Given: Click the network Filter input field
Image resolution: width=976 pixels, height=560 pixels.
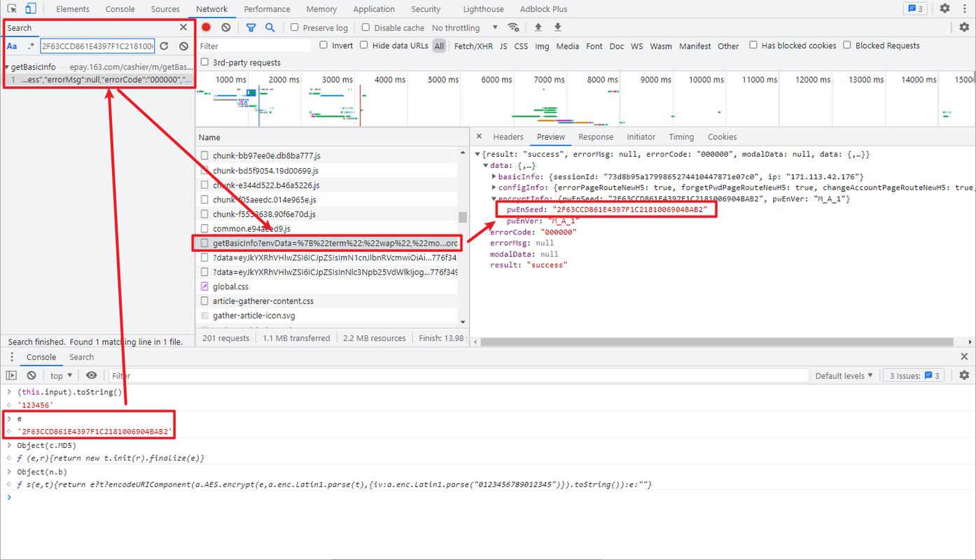Looking at the screenshot, I should pos(255,45).
